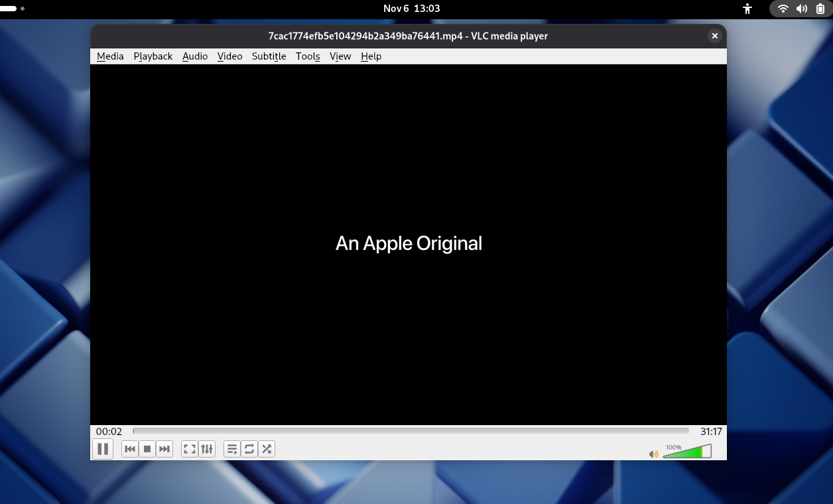The height and width of the screenshot is (504, 833).
Task: Expand the Tools menu
Action: [x=308, y=56]
